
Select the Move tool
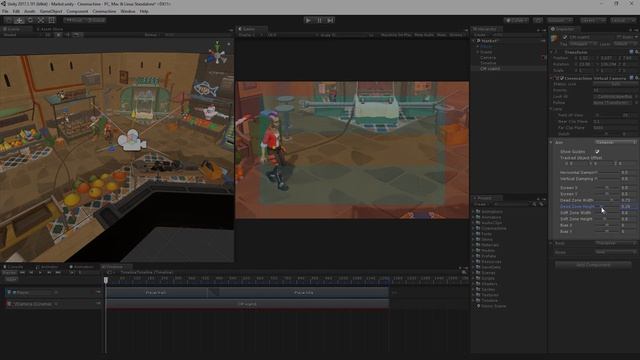19,20
